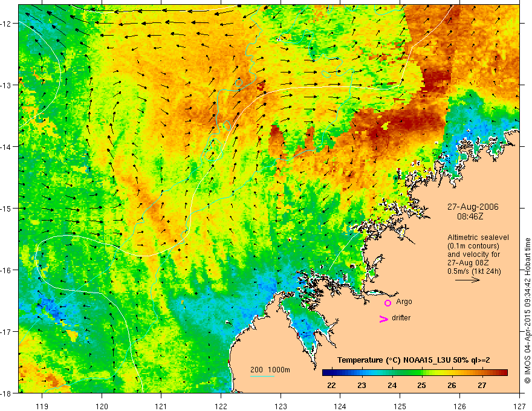Click the vertical IMOS copyright timestamp text
Viewport: 532px width, 411px height.
[527, 311]
